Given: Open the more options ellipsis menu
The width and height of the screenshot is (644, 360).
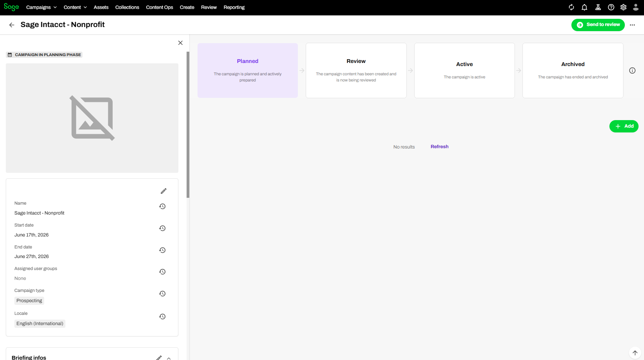Looking at the screenshot, I should click(632, 25).
